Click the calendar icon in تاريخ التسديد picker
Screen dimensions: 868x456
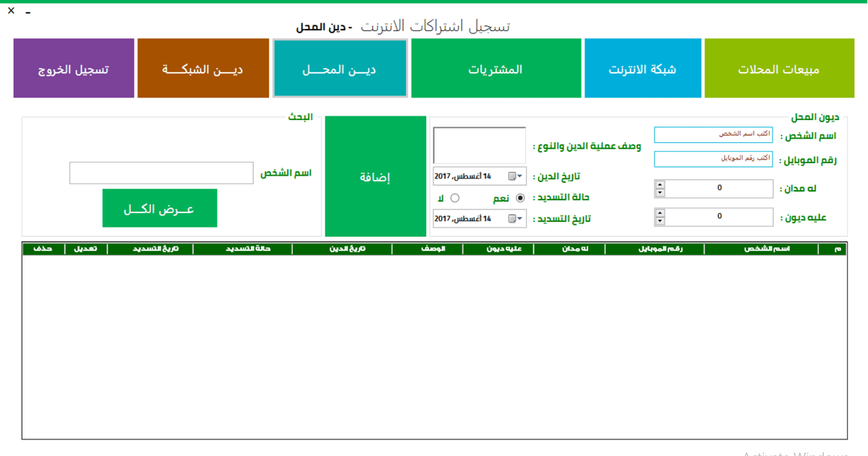(x=511, y=218)
